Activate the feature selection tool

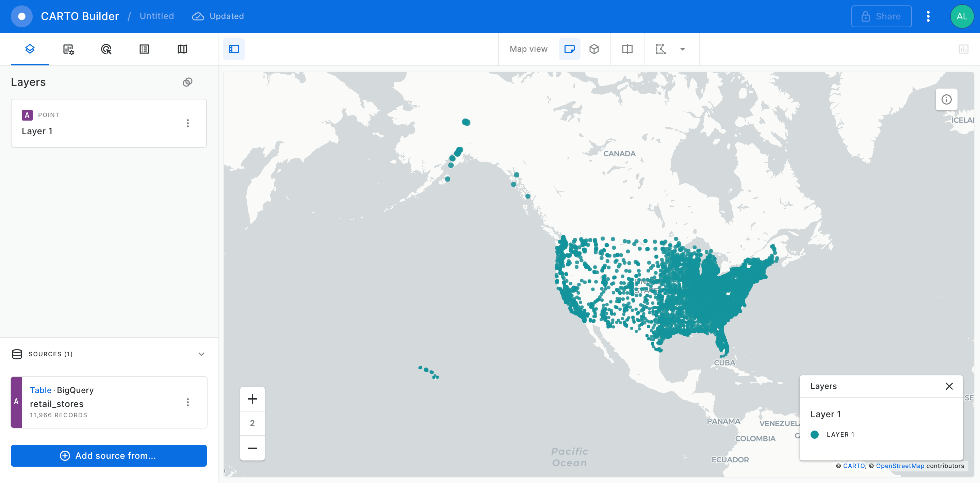coord(661,49)
